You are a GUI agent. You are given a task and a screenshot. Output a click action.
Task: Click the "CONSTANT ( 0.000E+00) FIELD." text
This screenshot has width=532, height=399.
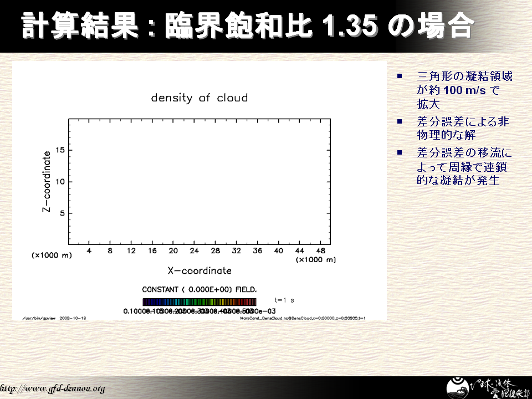click(199, 290)
